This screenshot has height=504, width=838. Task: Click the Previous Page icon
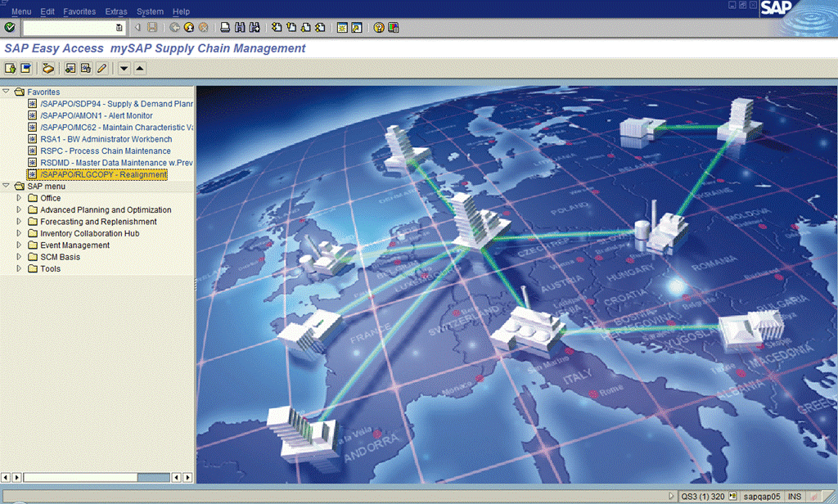(x=291, y=27)
